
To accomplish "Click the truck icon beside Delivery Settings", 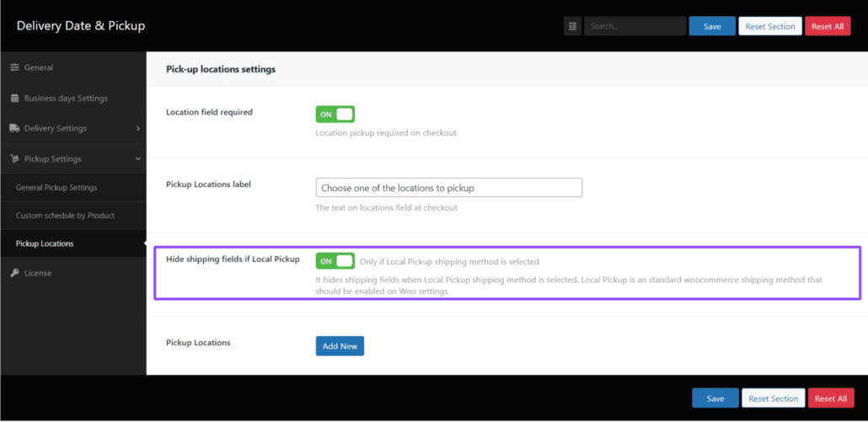I will click(14, 129).
